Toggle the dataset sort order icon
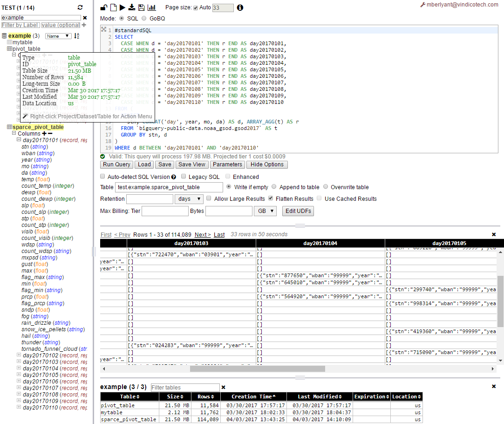 pyautogui.click(x=77, y=36)
